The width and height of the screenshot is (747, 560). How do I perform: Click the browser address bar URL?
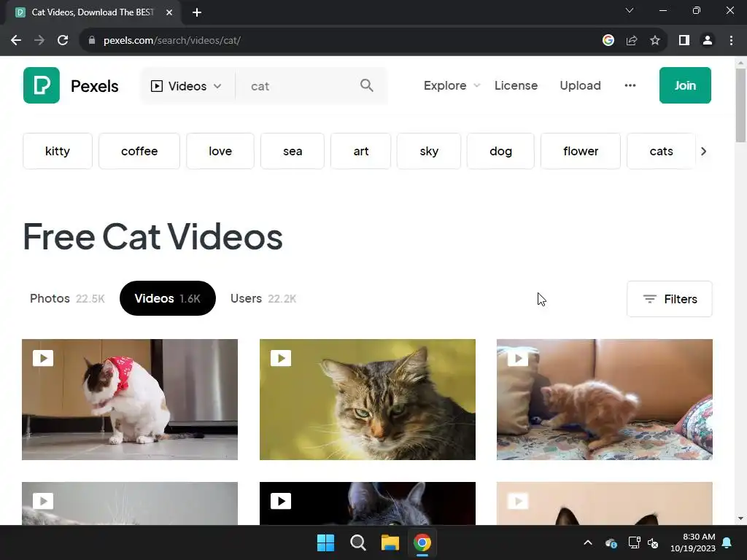point(172,41)
